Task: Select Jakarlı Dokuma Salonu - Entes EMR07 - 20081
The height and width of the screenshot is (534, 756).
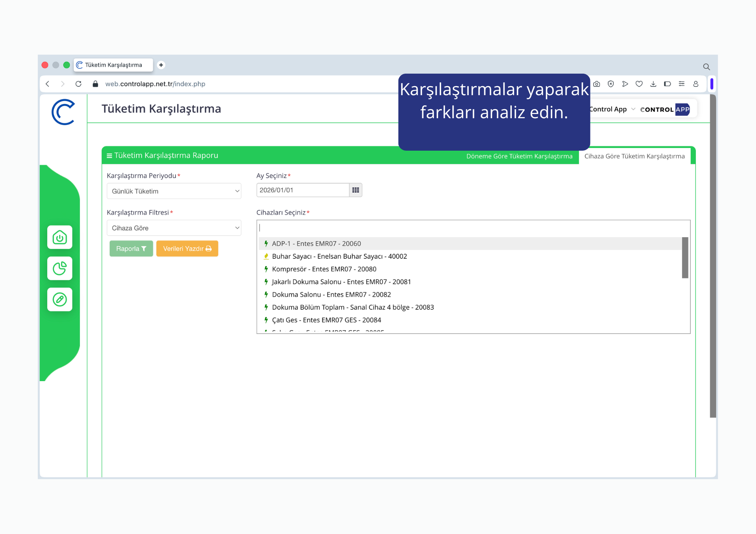Action: tap(470, 282)
